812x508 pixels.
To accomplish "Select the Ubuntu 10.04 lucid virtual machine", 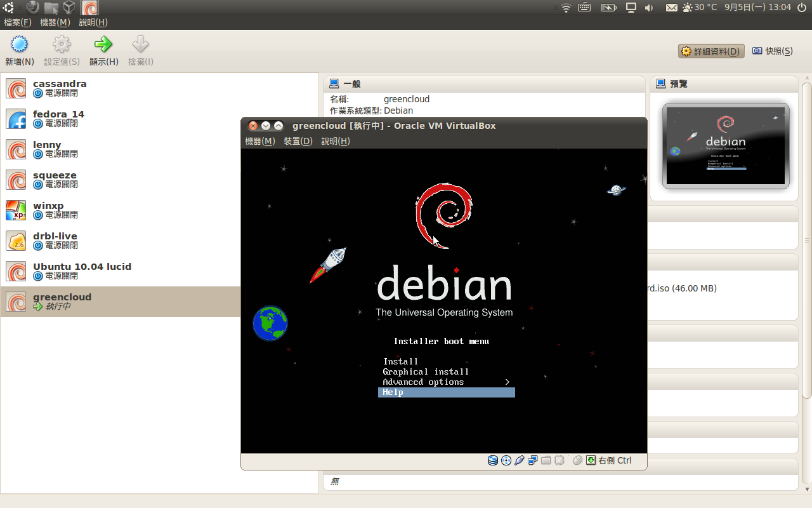I will coord(121,271).
